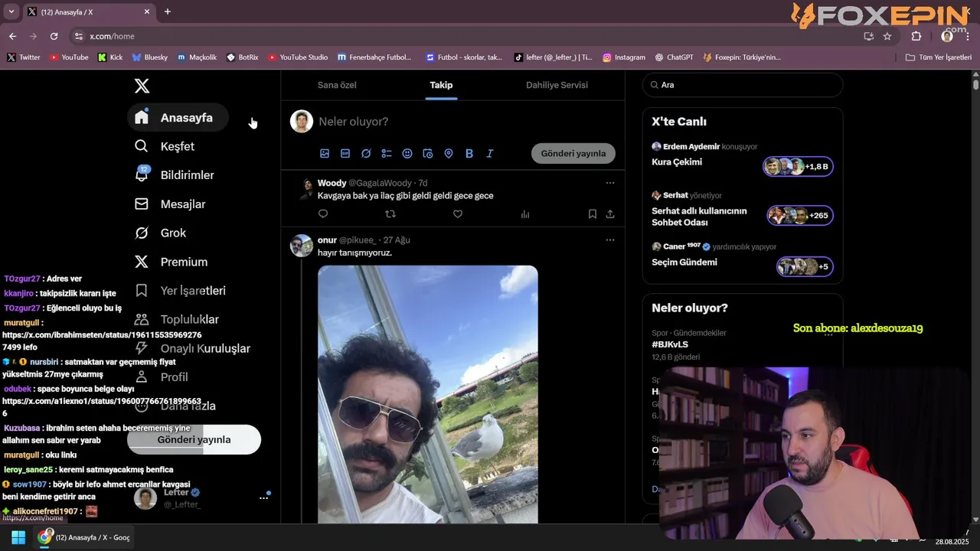The image size is (980, 551).
Task: Like Woody's post
Action: click(x=458, y=214)
